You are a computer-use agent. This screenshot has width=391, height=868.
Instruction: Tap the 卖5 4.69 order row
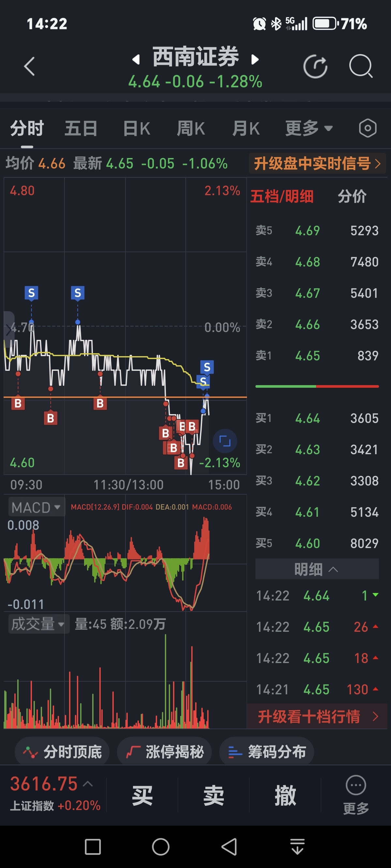tap(317, 231)
